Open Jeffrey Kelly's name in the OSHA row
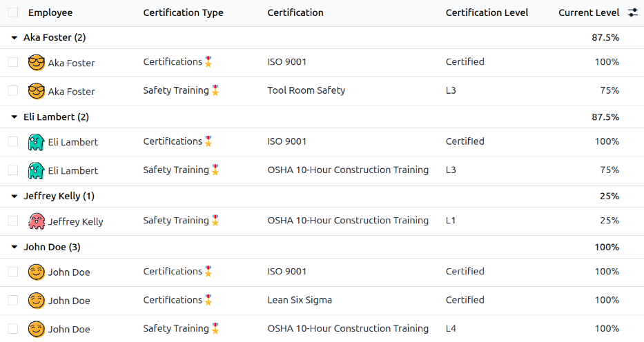Image resolution: width=644 pixels, height=342 pixels. [x=75, y=221]
